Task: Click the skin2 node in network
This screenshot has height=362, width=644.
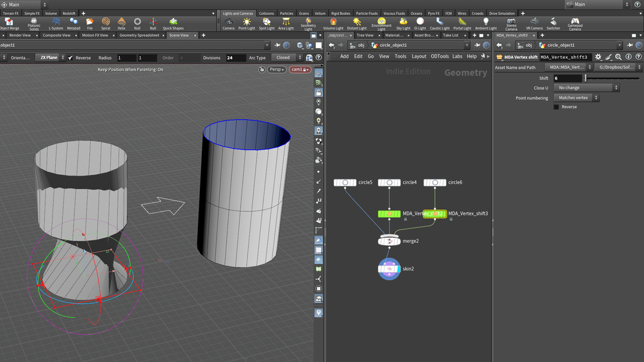Action: 389,269
